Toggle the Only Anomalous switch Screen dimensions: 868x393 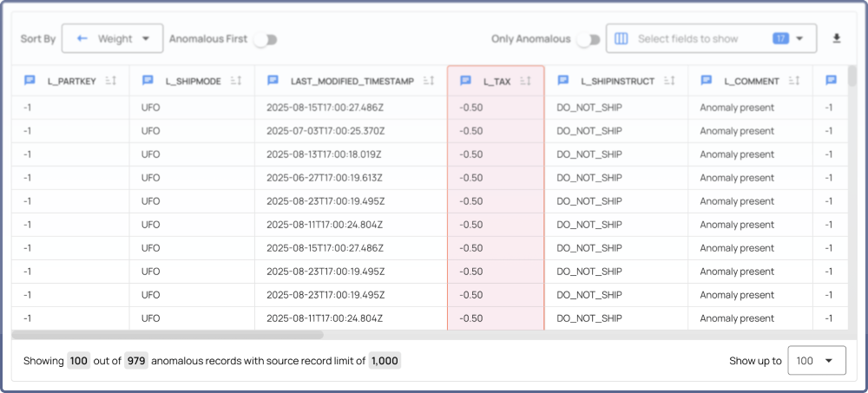coord(589,39)
